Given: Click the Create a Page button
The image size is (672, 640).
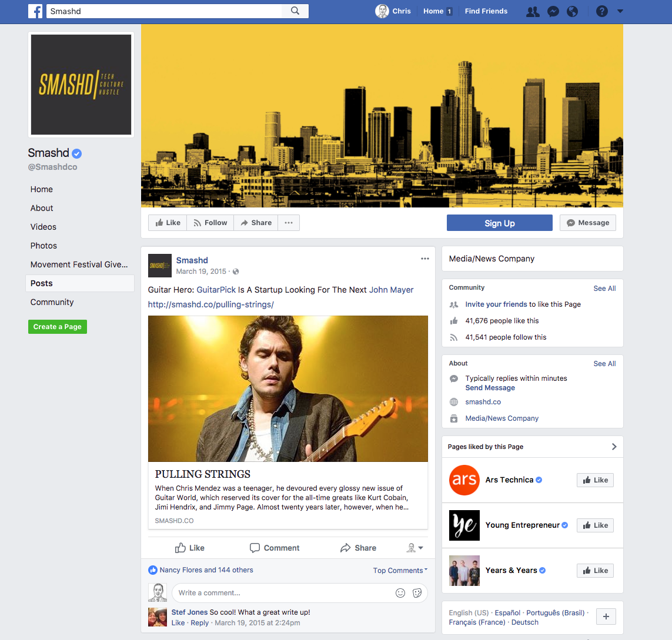Looking at the screenshot, I should (58, 327).
